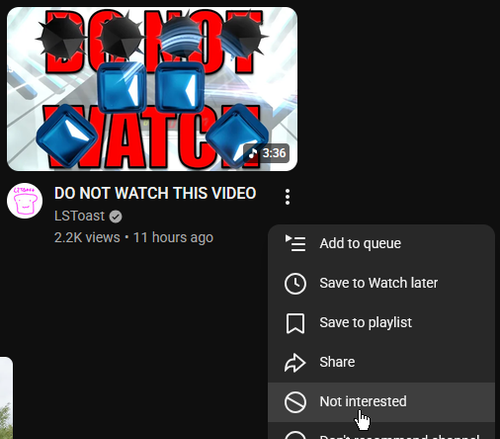Open the DO NOT WATCH video thumbnail
500x439 pixels.
point(152,89)
